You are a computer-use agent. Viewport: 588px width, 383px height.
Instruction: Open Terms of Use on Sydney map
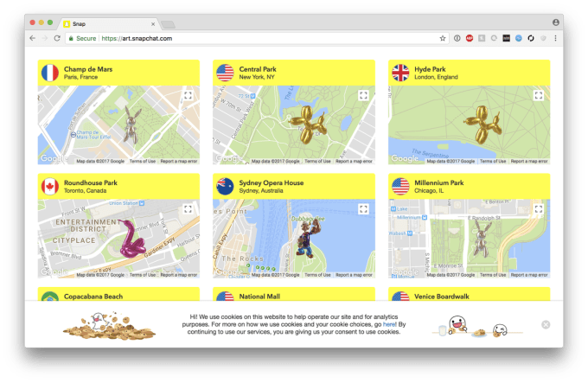[x=317, y=275]
